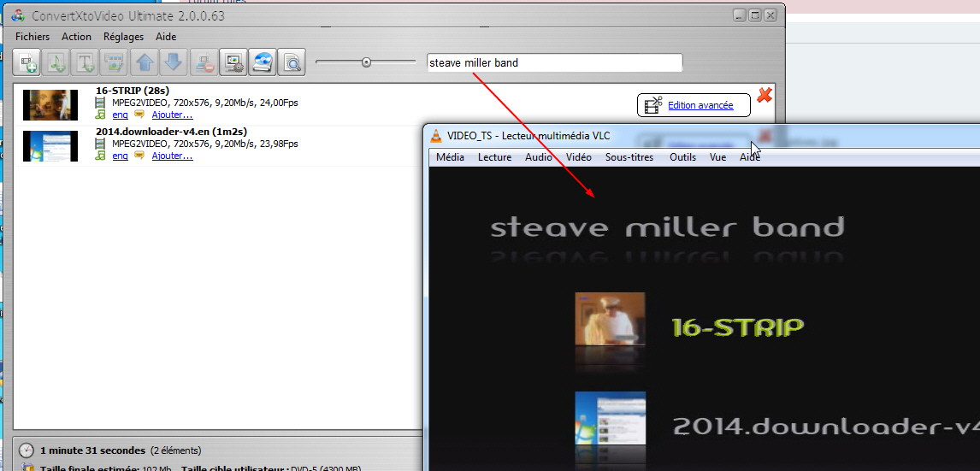Click film strip icon of 2014.downloader-v4.en
Viewport: 980px width, 471px height.
click(101, 144)
